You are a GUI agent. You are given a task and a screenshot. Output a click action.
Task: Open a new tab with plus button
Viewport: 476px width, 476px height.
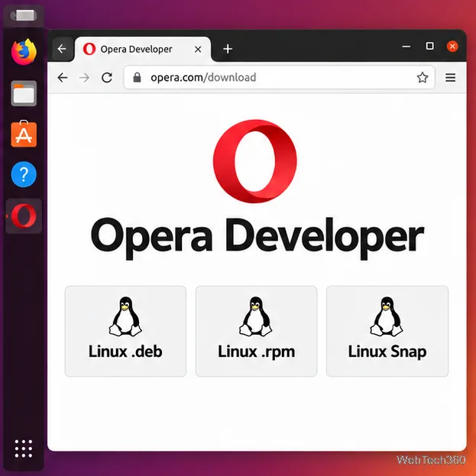(x=228, y=49)
